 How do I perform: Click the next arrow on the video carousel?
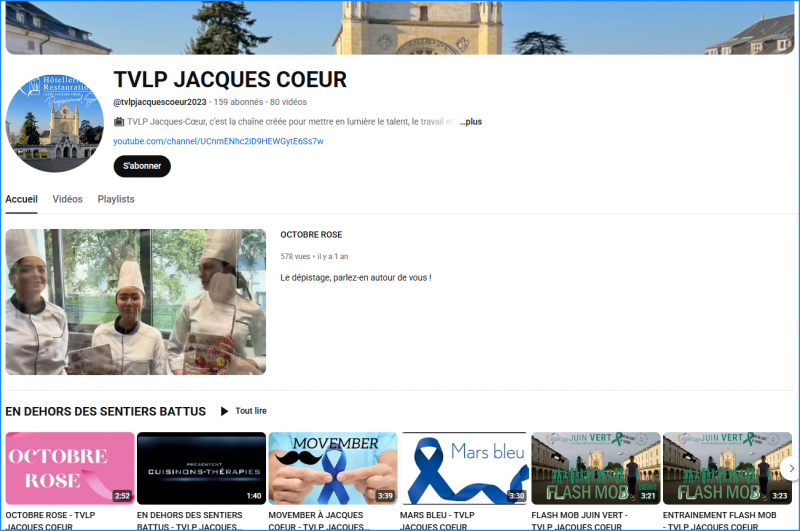coord(787,469)
